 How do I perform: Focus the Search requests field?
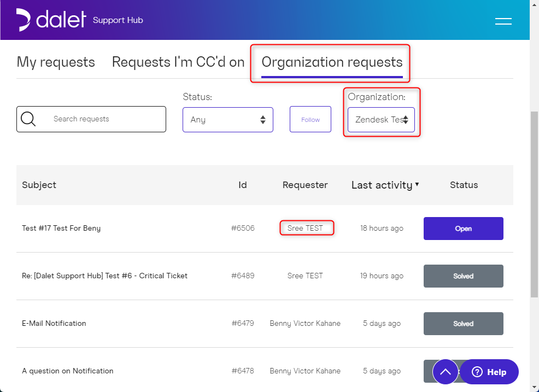[x=91, y=119]
